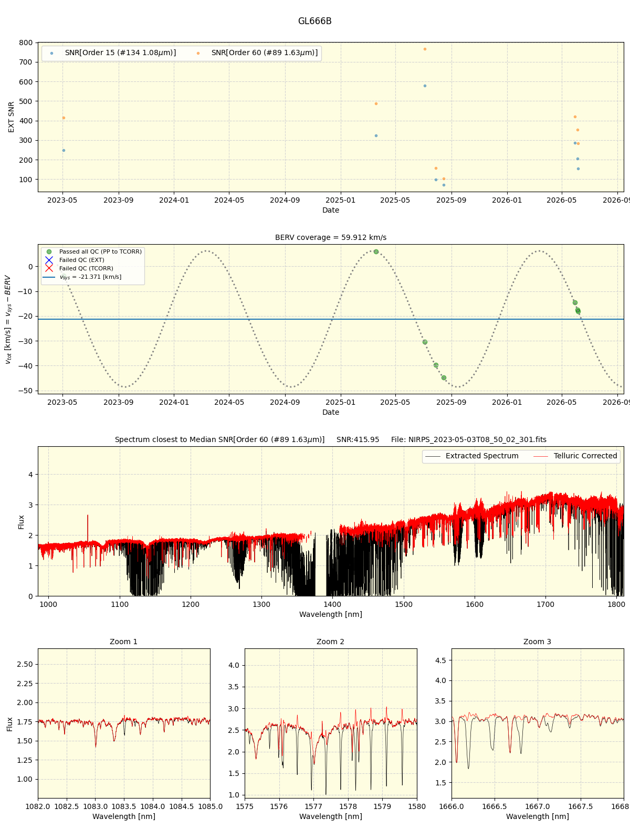Image resolution: width=630 pixels, height=840 pixels.
Task: Select the lowest green QC point near -45 km/s
Action: [444, 377]
